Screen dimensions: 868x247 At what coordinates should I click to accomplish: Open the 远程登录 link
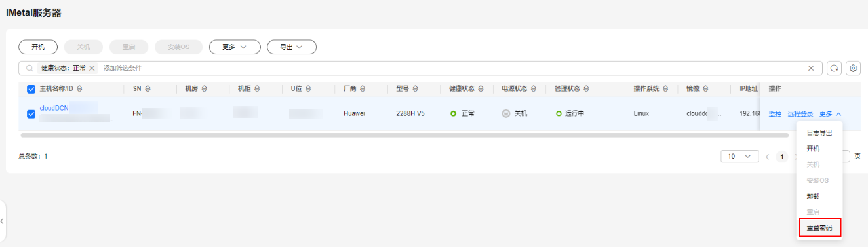click(x=800, y=114)
